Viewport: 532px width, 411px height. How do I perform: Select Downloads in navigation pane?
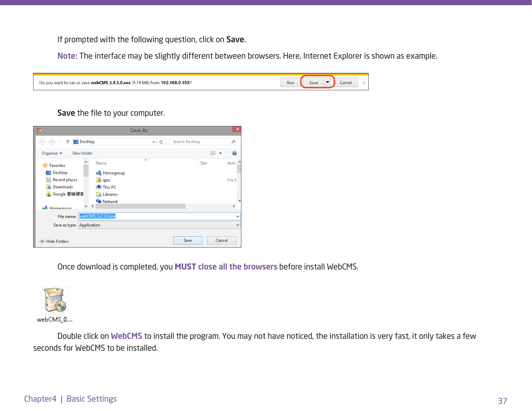[x=63, y=187]
